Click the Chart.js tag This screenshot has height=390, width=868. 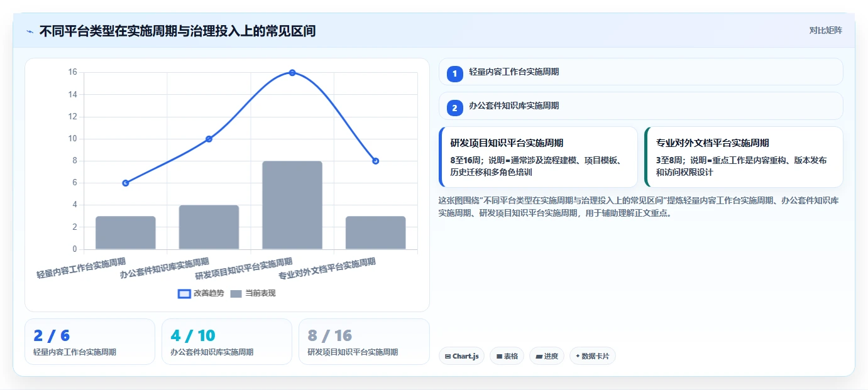(x=461, y=356)
